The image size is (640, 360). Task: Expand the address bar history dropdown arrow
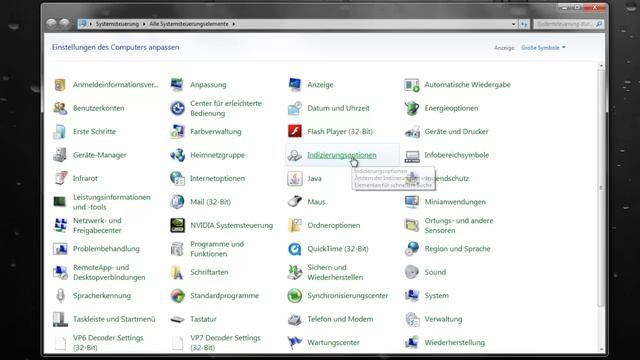[x=513, y=24]
